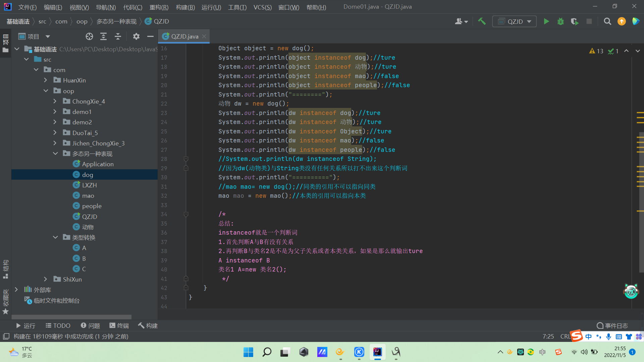Open the TODO tool window button
Screen dimensions: 644x362
point(58,325)
